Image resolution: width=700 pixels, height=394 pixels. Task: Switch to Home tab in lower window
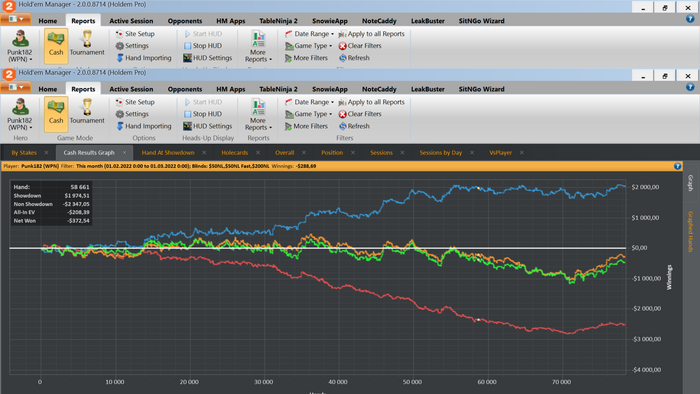(x=48, y=89)
